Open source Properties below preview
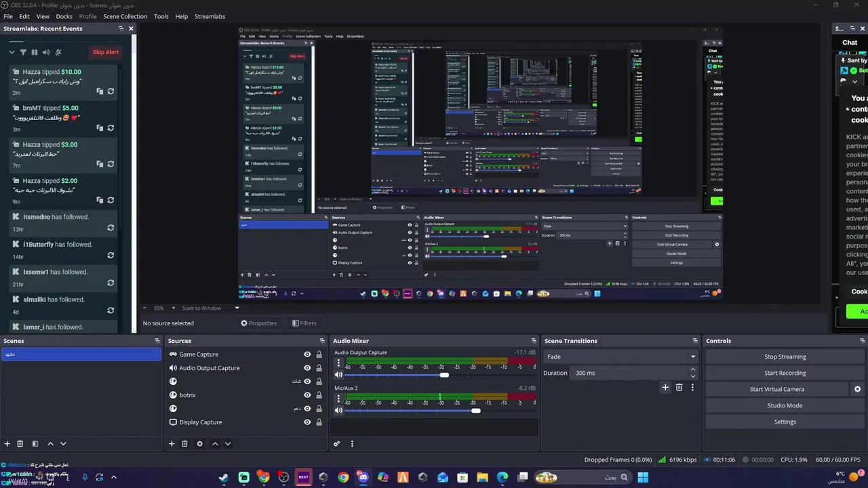Screen dimensions: 868x488 259,323
